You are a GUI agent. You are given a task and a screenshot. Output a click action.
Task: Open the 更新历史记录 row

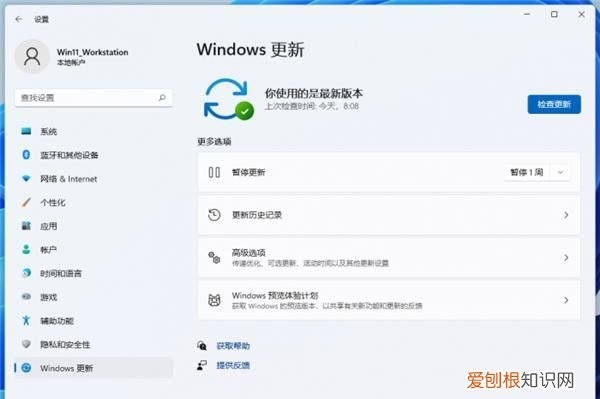[389, 215]
